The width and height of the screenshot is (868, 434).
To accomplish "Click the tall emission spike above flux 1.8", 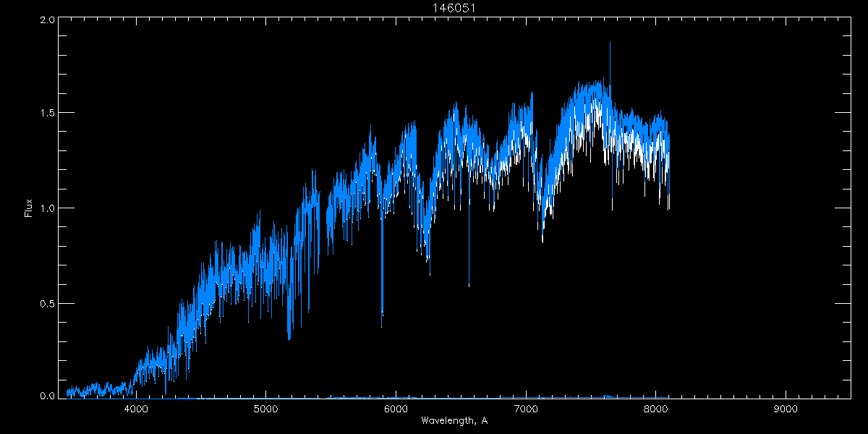I will (610, 45).
